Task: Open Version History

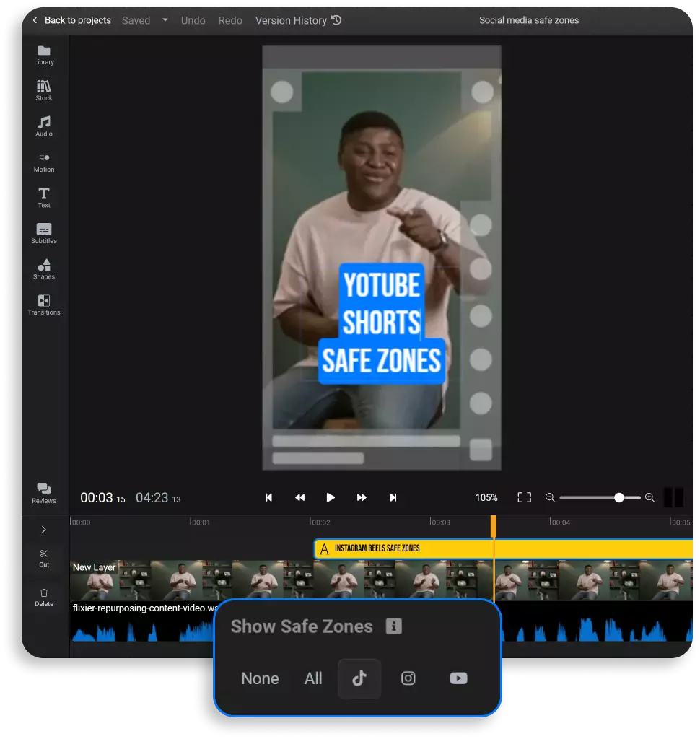Action: point(298,20)
